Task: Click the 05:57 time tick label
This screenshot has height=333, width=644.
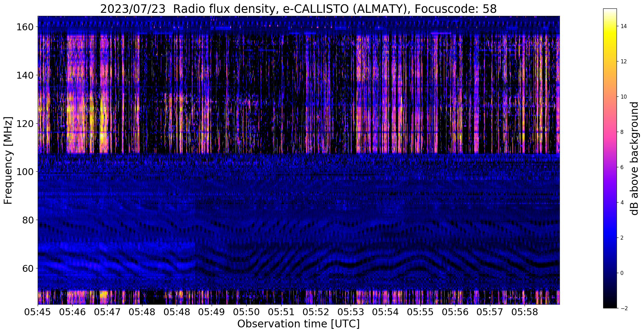Action: (x=490, y=312)
